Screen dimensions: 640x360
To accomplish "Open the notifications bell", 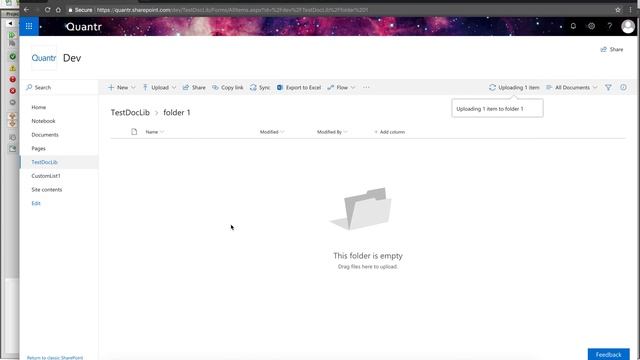I will (x=573, y=26).
